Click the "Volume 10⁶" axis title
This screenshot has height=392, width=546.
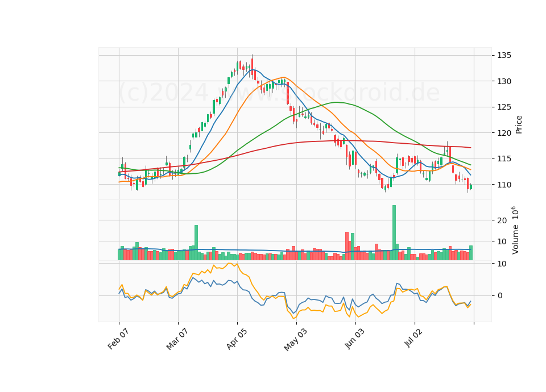click(515, 230)
